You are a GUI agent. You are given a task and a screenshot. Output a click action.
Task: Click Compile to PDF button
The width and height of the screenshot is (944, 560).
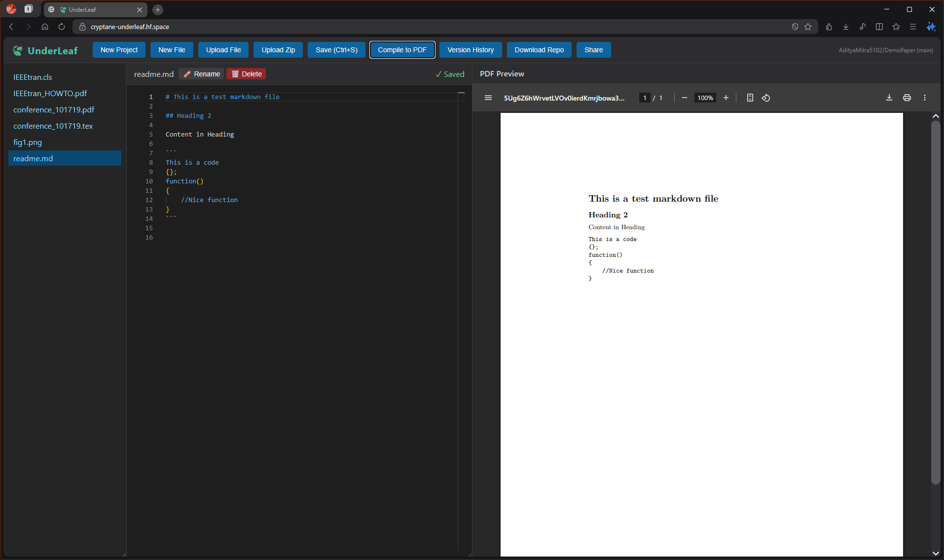click(x=402, y=50)
